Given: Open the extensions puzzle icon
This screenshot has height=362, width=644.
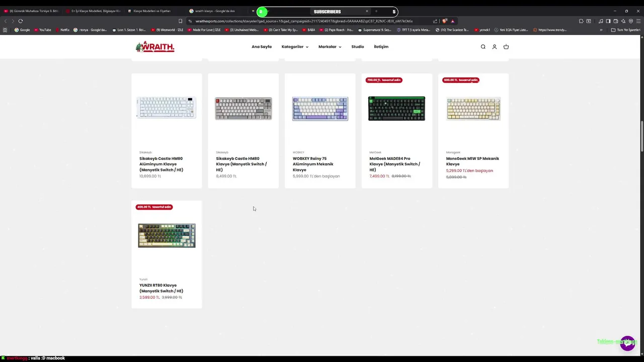Looking at the screenshot, I should [x=581, y=21].
